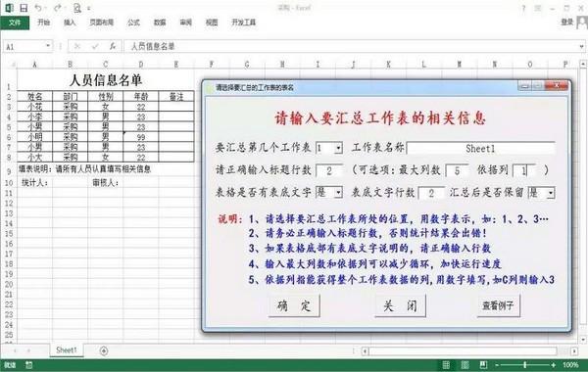Open the 表格是否有表底文字 dropdown
The height and width of the screenshot is (372, 588).
[338, 193]
